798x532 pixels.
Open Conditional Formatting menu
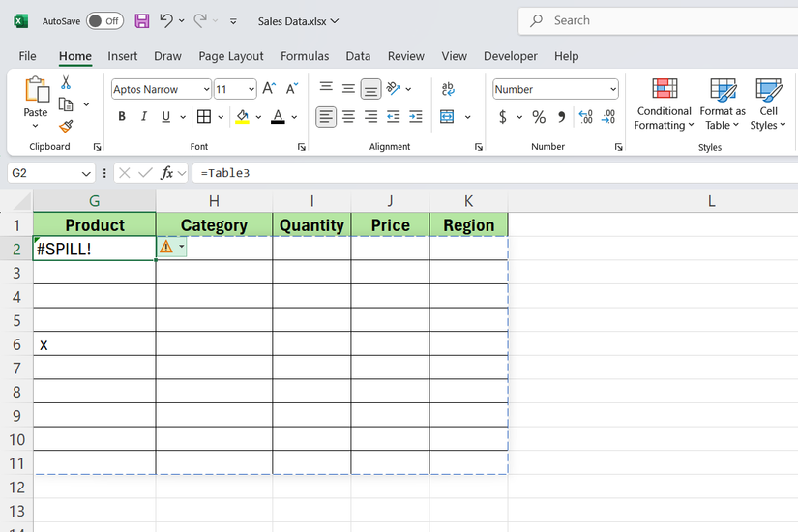pos(664,103)
